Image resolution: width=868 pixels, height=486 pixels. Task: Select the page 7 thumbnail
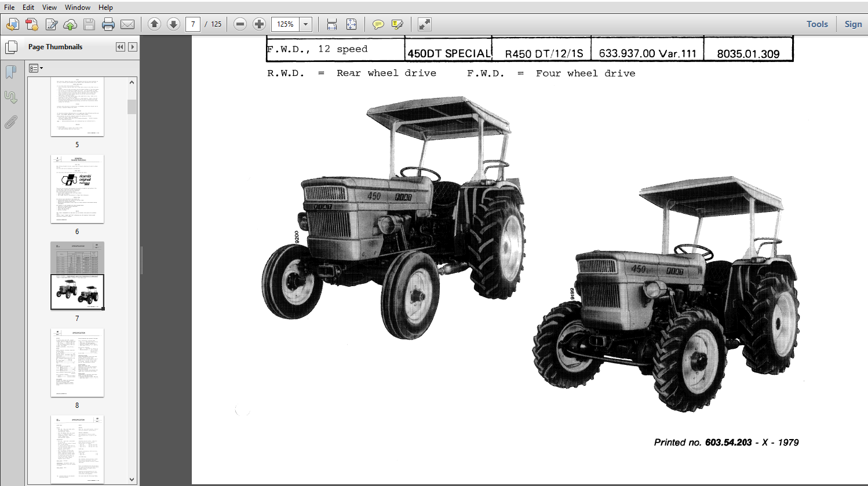point(77,276)
